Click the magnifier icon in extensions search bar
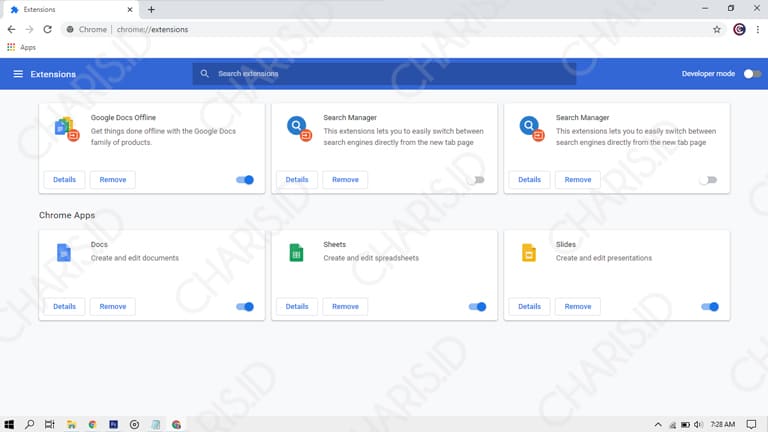This screenshot has height=432, width=768. (205, 73)
